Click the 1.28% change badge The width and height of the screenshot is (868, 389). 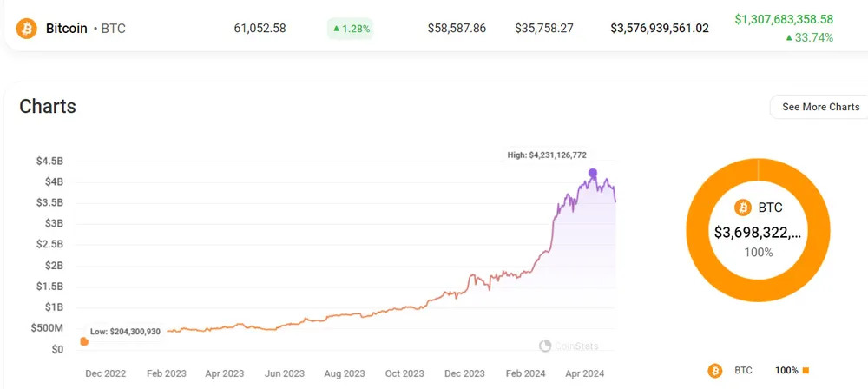350,29
